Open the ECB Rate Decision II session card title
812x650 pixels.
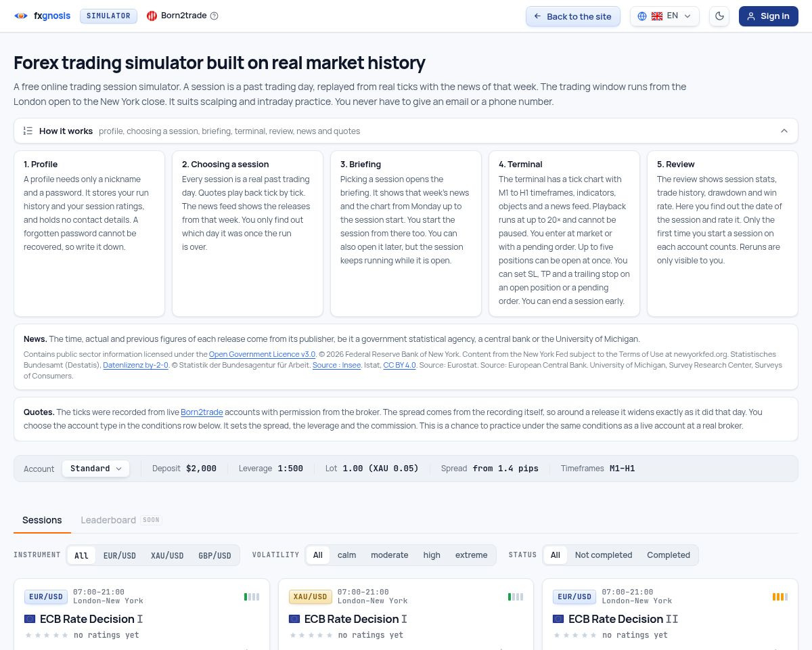(x=623, y=619)
